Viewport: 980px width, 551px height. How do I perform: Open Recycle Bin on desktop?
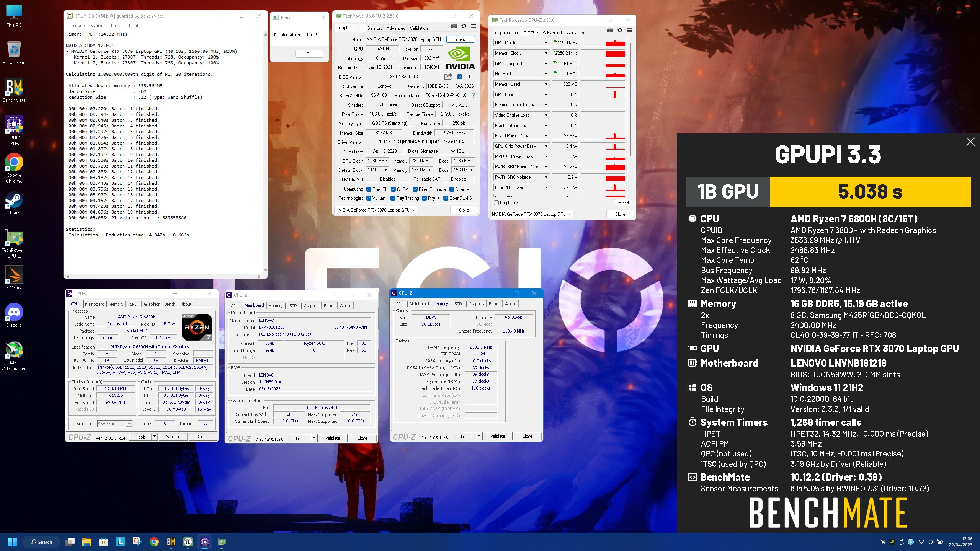point(14,53)
